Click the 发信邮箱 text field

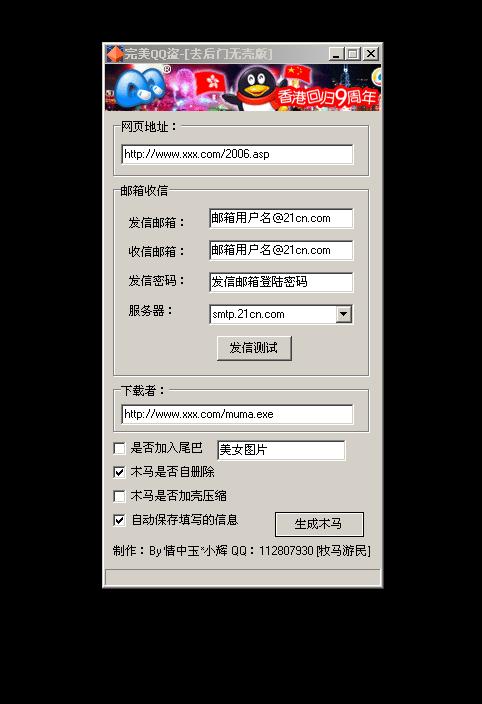coord(281,219)
